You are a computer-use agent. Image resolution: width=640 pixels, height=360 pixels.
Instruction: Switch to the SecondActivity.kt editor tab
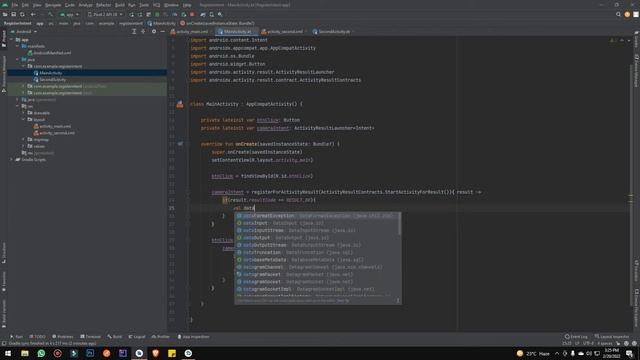coord(332,31)
